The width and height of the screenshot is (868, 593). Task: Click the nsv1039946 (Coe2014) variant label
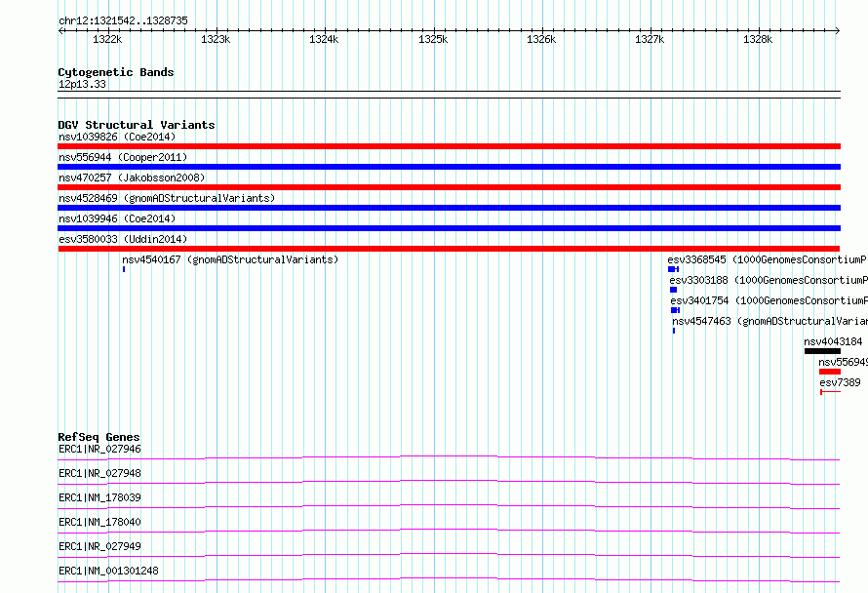pos(117,218)
